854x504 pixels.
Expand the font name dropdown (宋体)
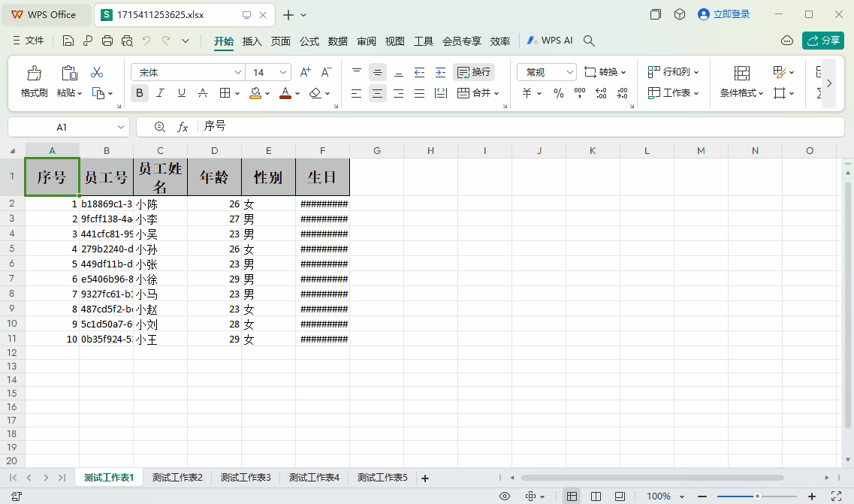pyautogui.click(x=238, y=73)
